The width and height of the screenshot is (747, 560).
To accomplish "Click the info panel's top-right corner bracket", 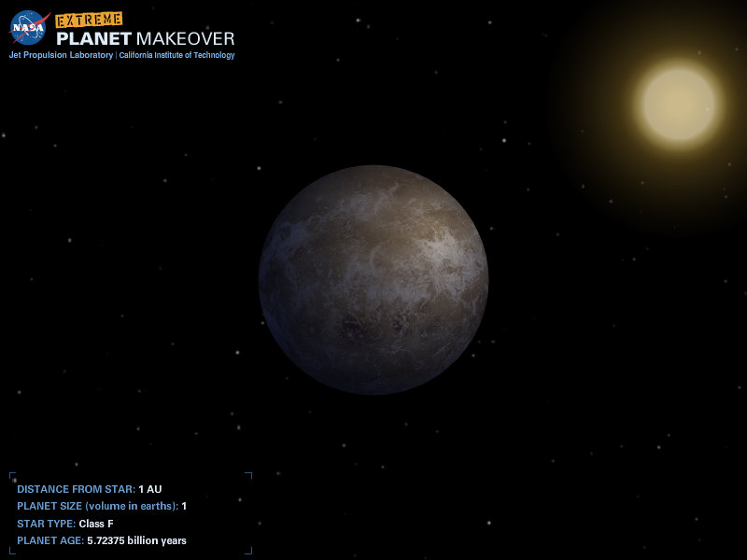I will pyautogui.click(x=248, y=475).
